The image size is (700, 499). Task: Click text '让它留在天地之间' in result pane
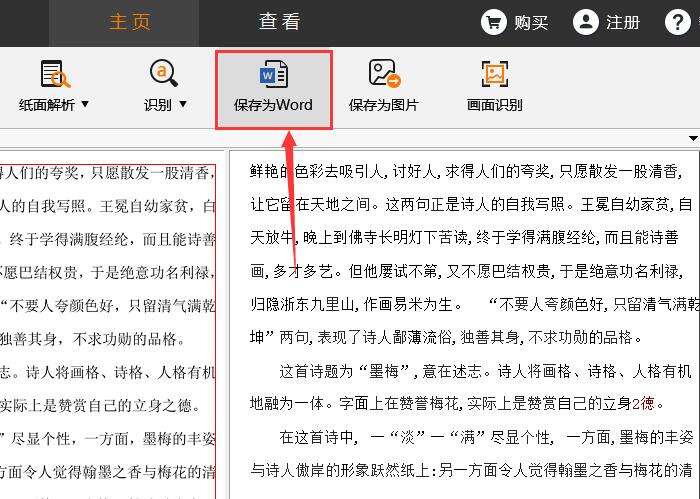click(x=310, y=204)
